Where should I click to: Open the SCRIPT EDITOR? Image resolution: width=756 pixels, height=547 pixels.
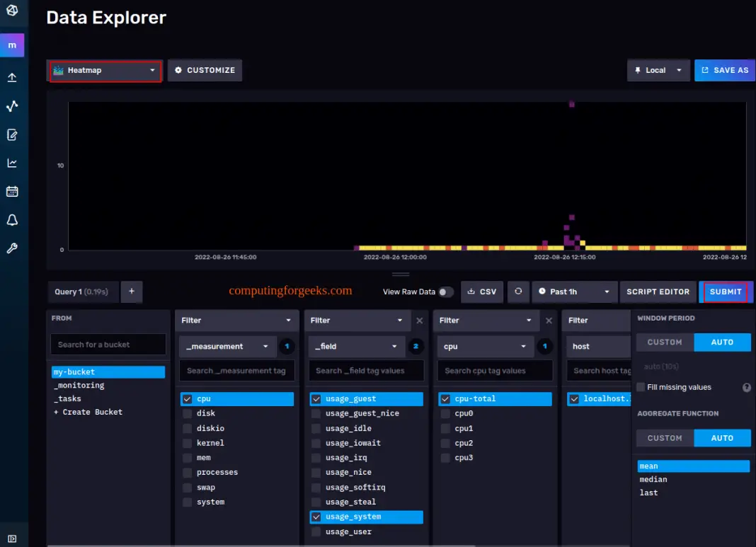(x=658, y=292)
